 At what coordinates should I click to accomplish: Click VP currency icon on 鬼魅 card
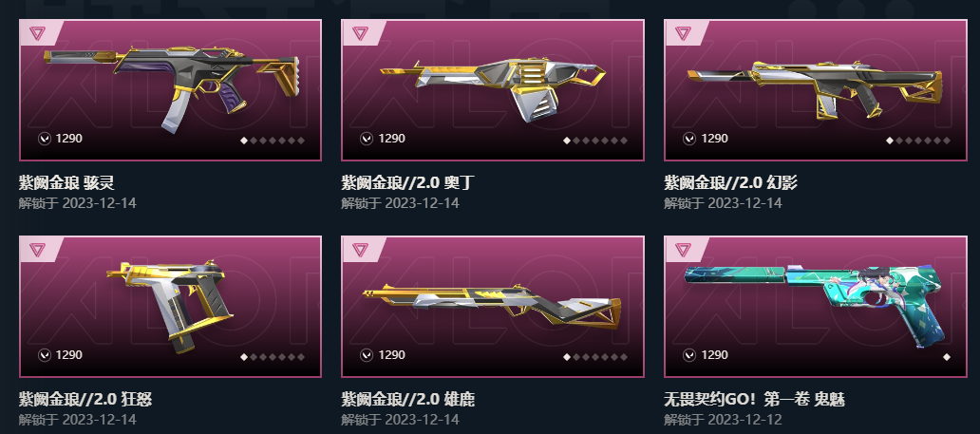pos(688,355)
